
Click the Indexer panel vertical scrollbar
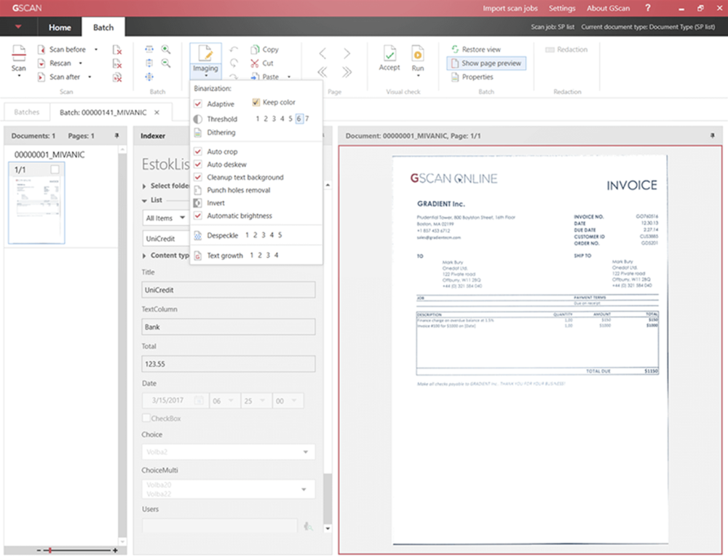pos(328,499)
